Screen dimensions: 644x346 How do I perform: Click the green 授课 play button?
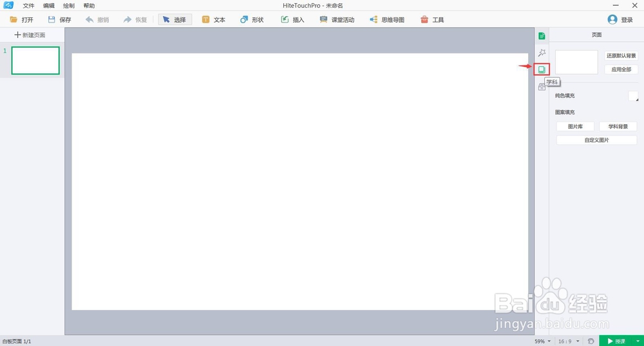pyautogui.click(x=616, y=341)
